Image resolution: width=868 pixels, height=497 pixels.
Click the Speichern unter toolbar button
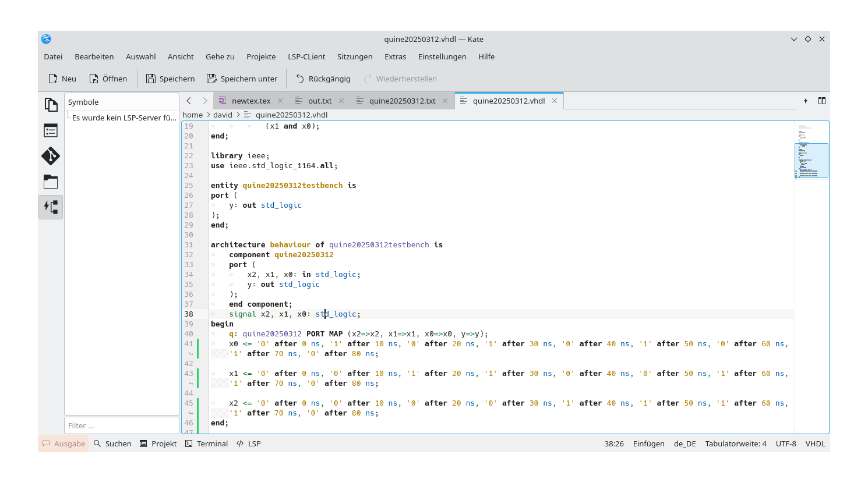click(x=242, y=79)
